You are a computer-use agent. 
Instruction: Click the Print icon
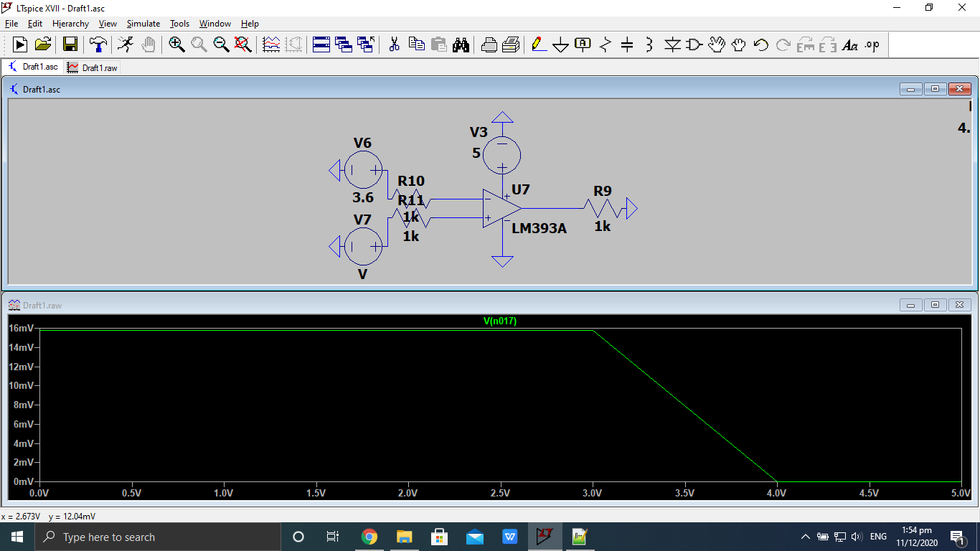511,44
